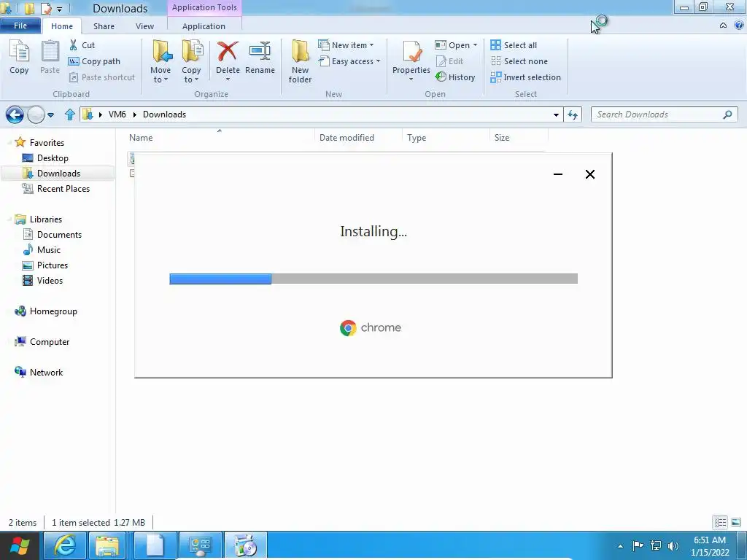Open the Easy access dropdown
Viewport: 747px width, 560px height.
(x=349, y=61)
